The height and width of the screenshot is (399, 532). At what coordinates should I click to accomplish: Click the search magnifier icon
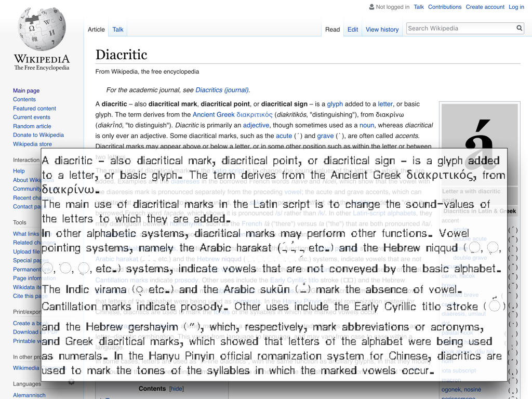519,28
